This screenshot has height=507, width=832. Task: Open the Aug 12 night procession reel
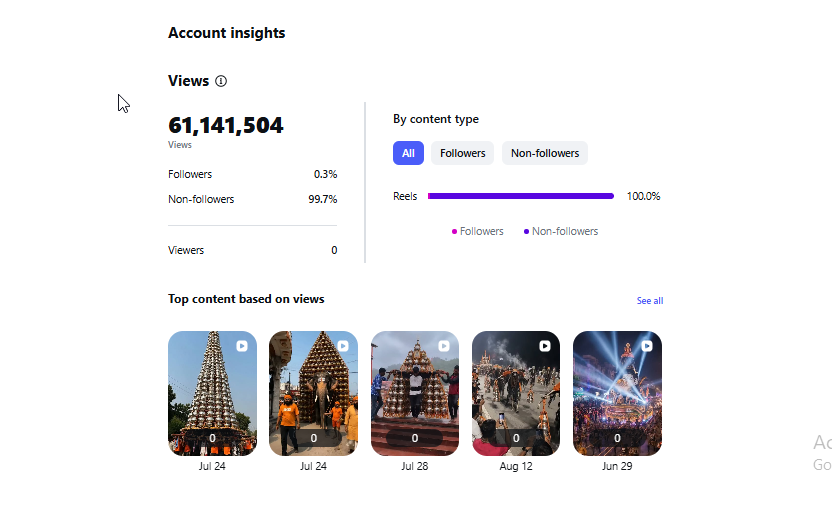[516, 394]
